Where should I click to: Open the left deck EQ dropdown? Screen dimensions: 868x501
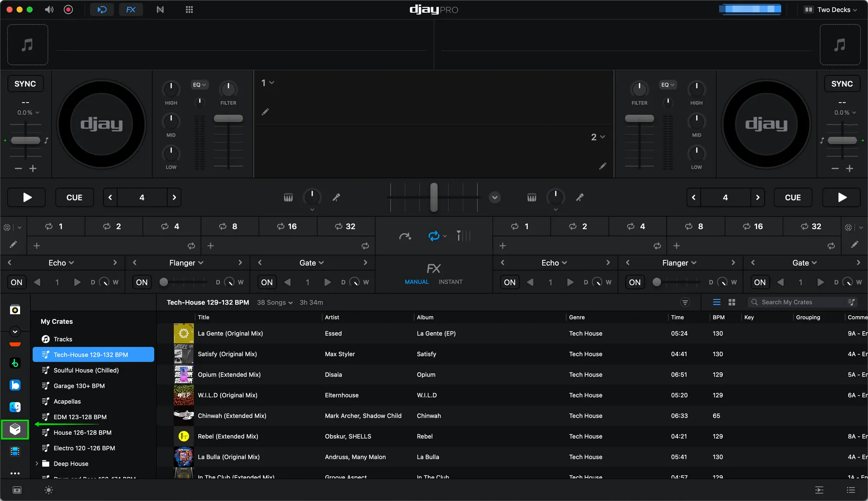pyautogui.click(x=200, y=85)
